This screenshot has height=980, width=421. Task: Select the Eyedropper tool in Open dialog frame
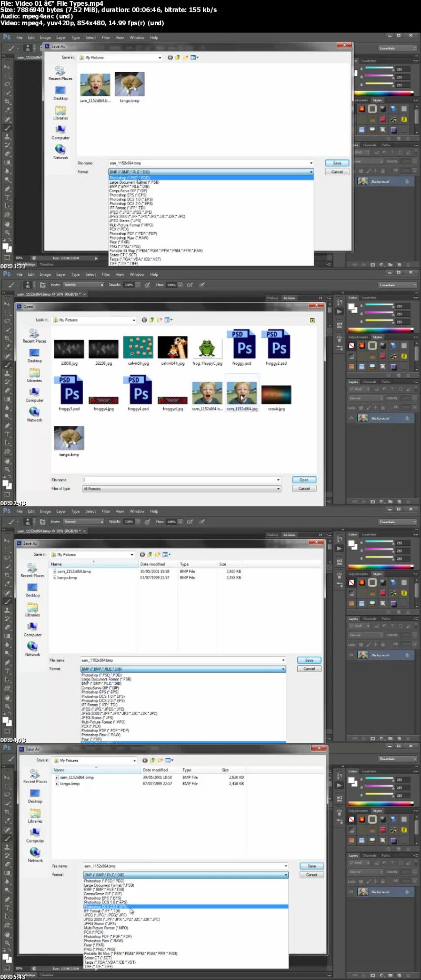[7, 347]
